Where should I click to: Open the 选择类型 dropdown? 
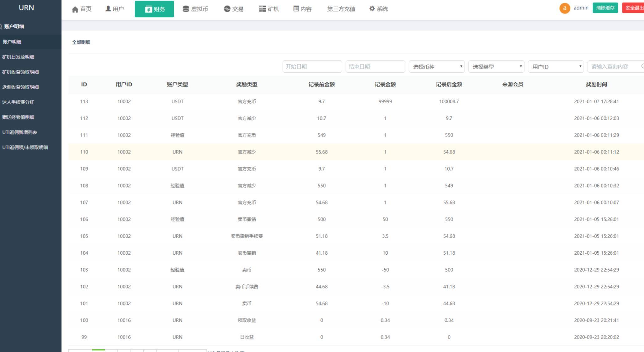coord(496,66)
